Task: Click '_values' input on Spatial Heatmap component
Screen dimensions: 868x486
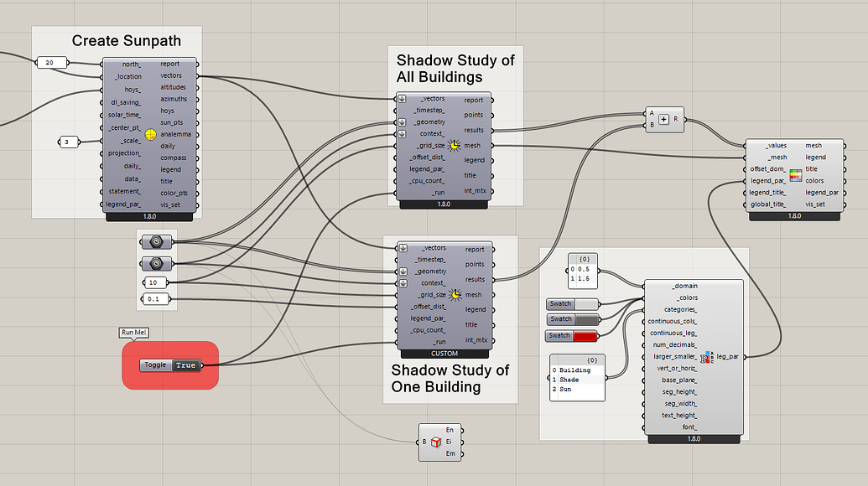Action: tap(776, 146)
